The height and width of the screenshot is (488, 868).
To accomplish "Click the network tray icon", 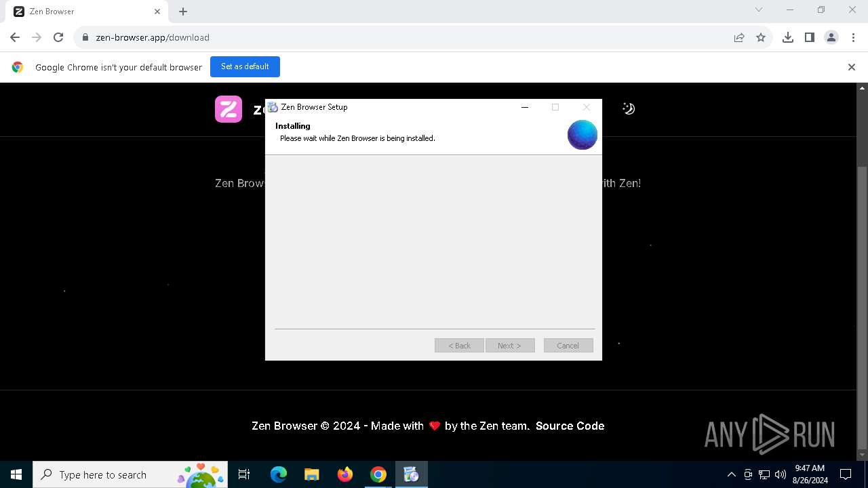I will tap(764, 474).
